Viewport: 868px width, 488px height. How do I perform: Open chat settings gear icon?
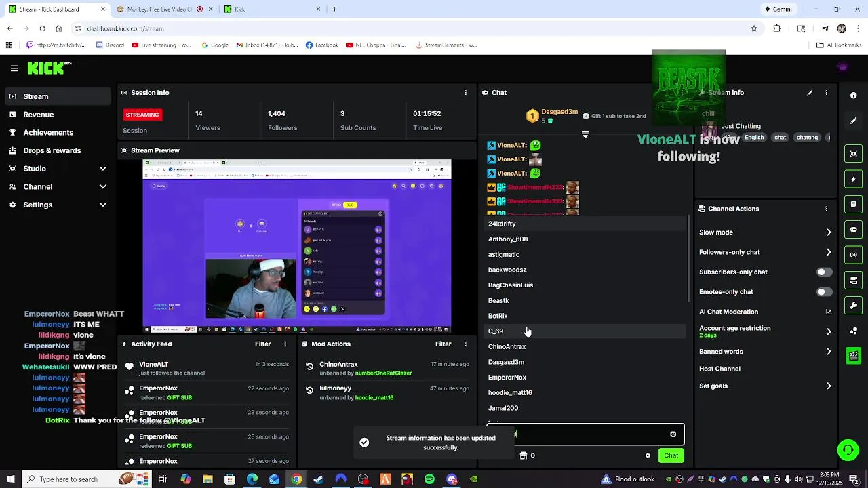[x=648, y=455]
